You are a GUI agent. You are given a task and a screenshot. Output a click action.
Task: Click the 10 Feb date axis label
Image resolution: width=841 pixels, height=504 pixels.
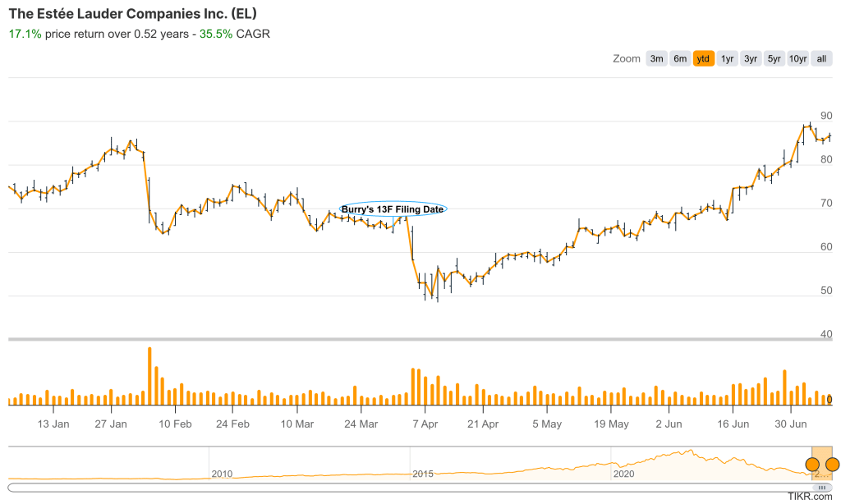(175, 424)
